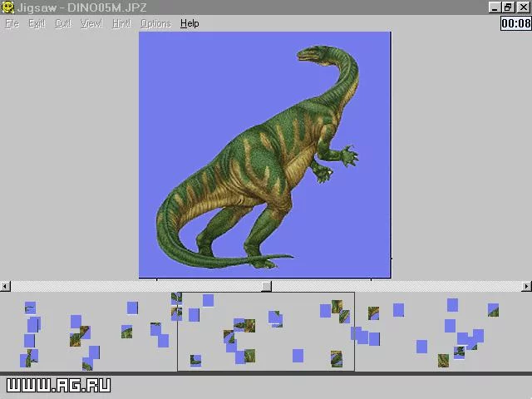The width and height of the screenshot is (532, 399).
Task: Click the elapsed timer showing 00:08
Action: pos(515,23)
